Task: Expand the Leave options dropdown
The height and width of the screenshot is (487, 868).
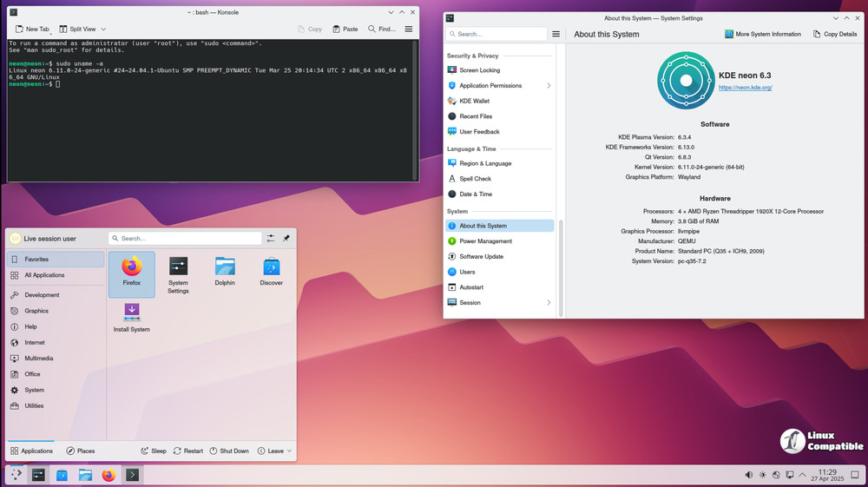Action: pyautogui.click(x=288, y=451)
